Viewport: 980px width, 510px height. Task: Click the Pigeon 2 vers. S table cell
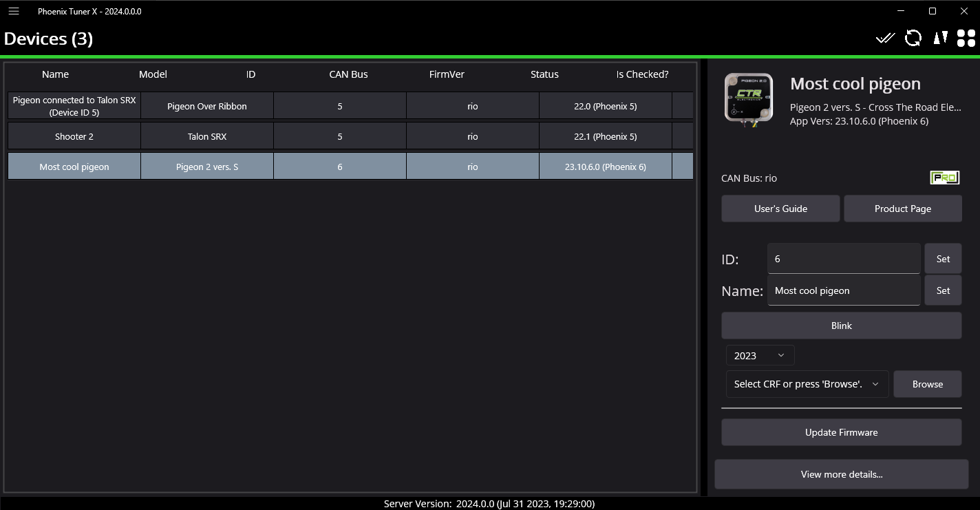click(207, 167)
